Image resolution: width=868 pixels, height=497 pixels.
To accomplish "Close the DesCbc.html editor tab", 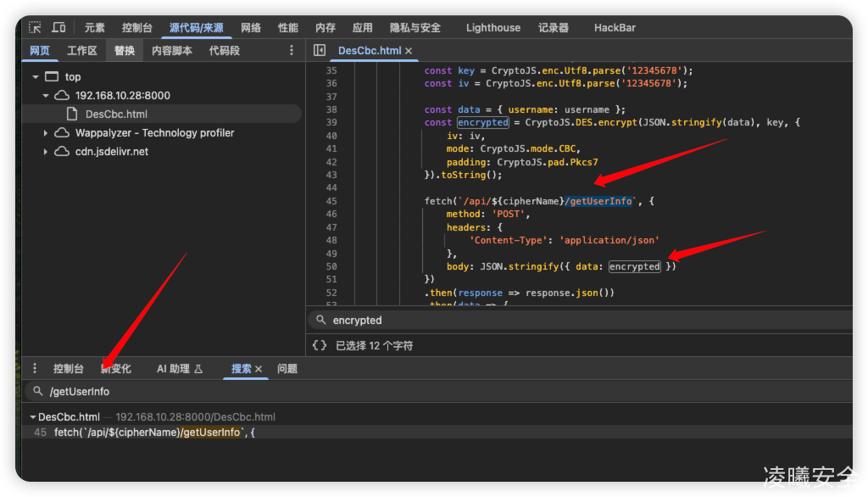I will (x=409, y=51).
